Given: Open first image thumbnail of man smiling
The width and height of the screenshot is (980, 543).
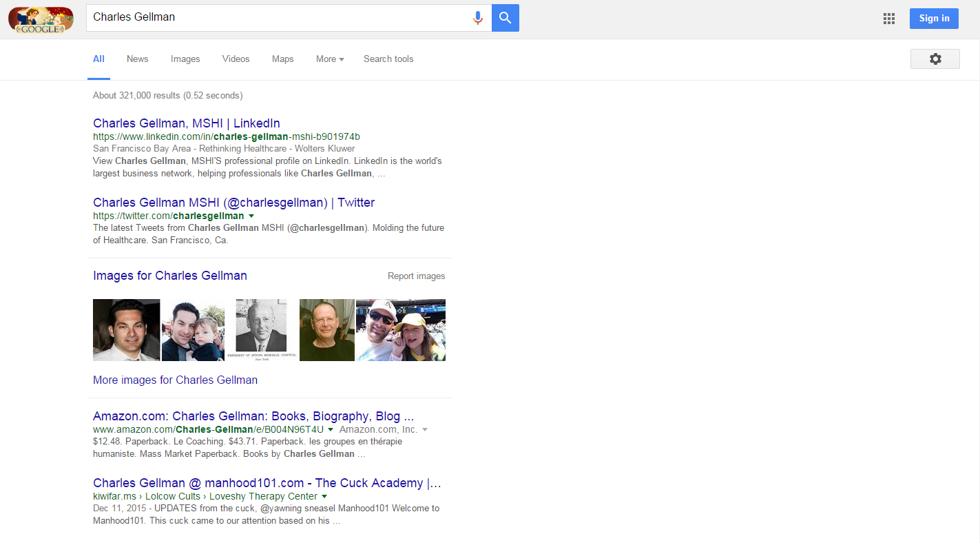Looking at the screenshot, I should (x=126, y=330).
